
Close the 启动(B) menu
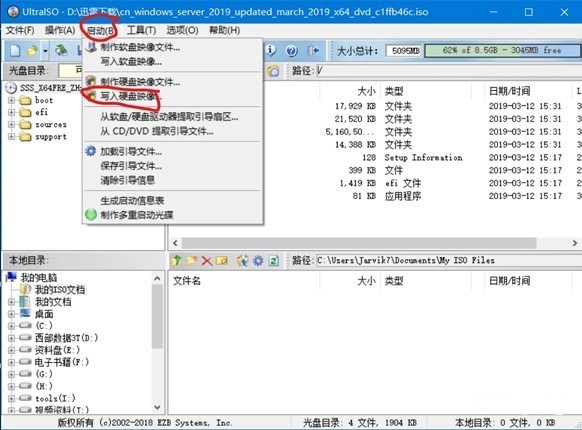coord(101,30)
